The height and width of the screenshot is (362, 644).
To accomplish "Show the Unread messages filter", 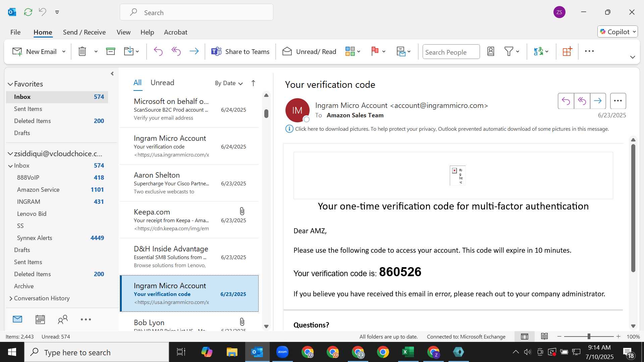I will [162, 83].
